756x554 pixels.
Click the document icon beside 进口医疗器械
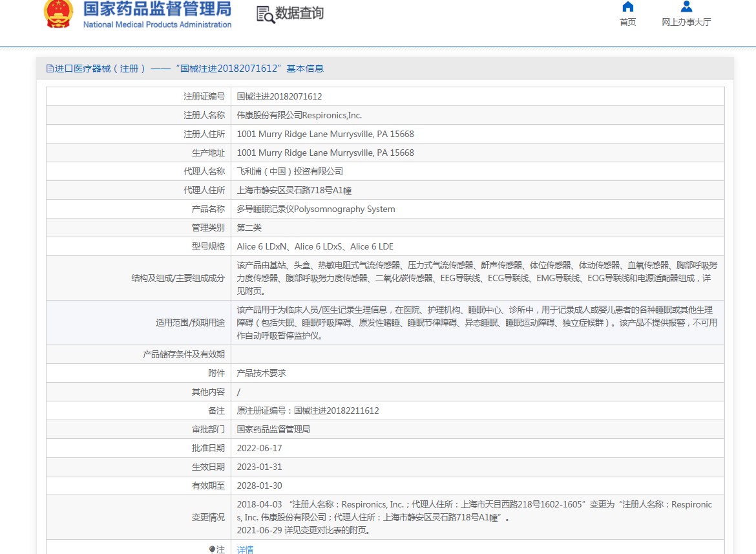(x=50, y=69)
